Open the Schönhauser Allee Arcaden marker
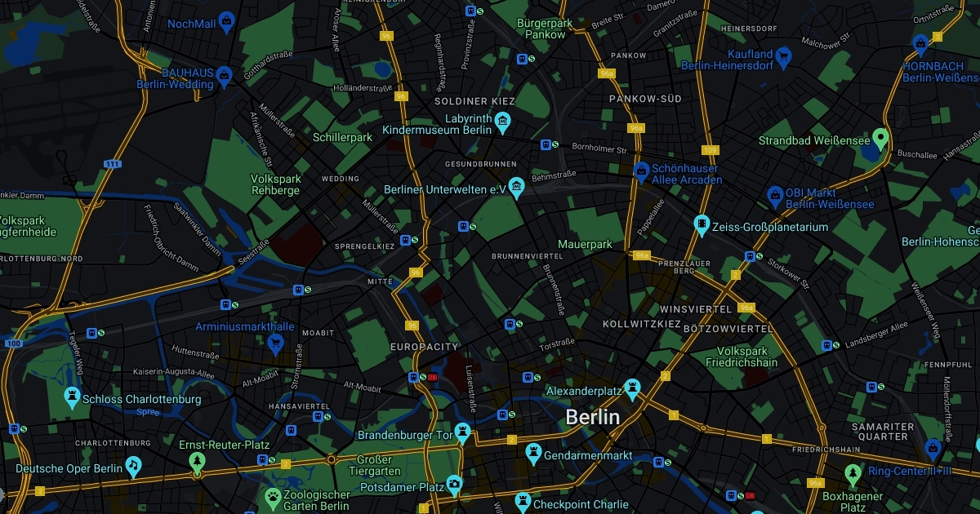The image size is (980, 514). (642, 171)
